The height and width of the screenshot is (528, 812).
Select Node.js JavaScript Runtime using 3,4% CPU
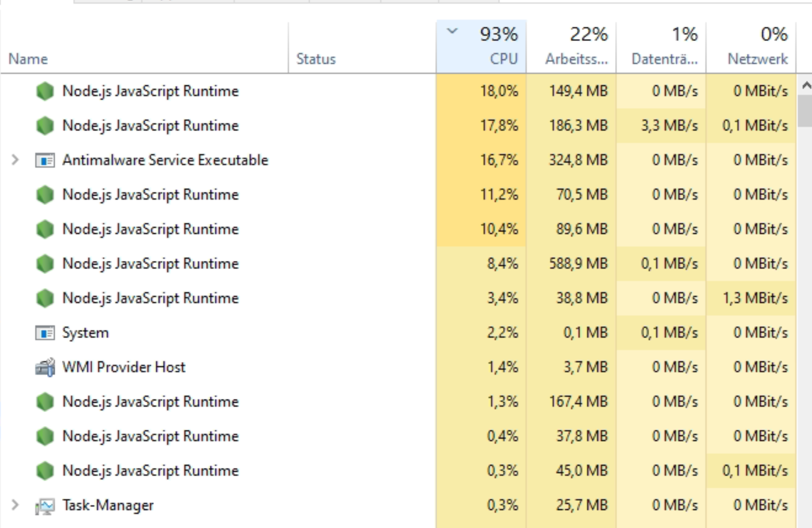150,298
